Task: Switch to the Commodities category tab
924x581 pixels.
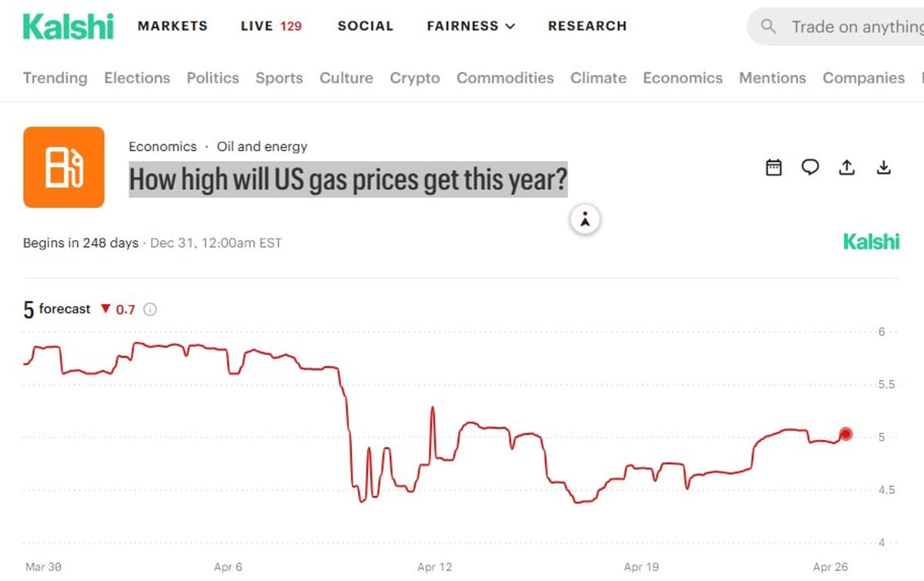Action: [x=505, y=78]
